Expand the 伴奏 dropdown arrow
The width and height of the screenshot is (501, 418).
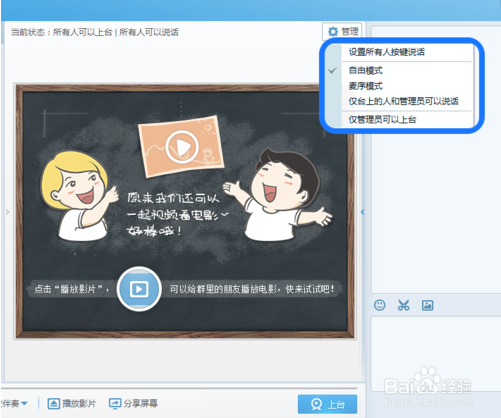tap(24, 404)
